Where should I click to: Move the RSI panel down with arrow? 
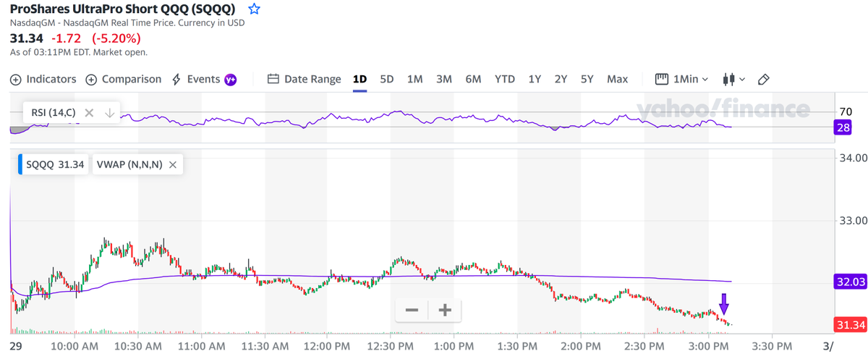point(109,113)
